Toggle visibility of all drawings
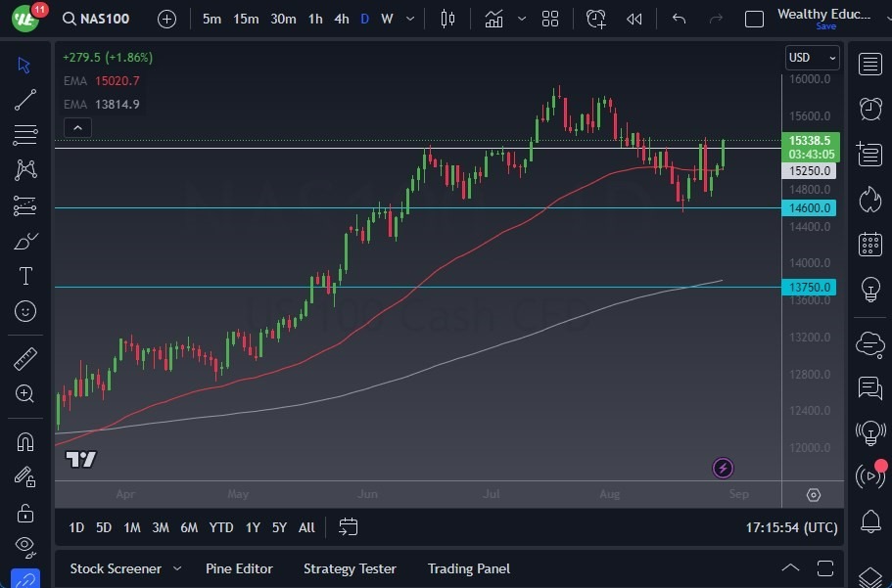Image resolution: width=892 pixels, height=588 pixels. pyautogui.click(x=24, y=547)
